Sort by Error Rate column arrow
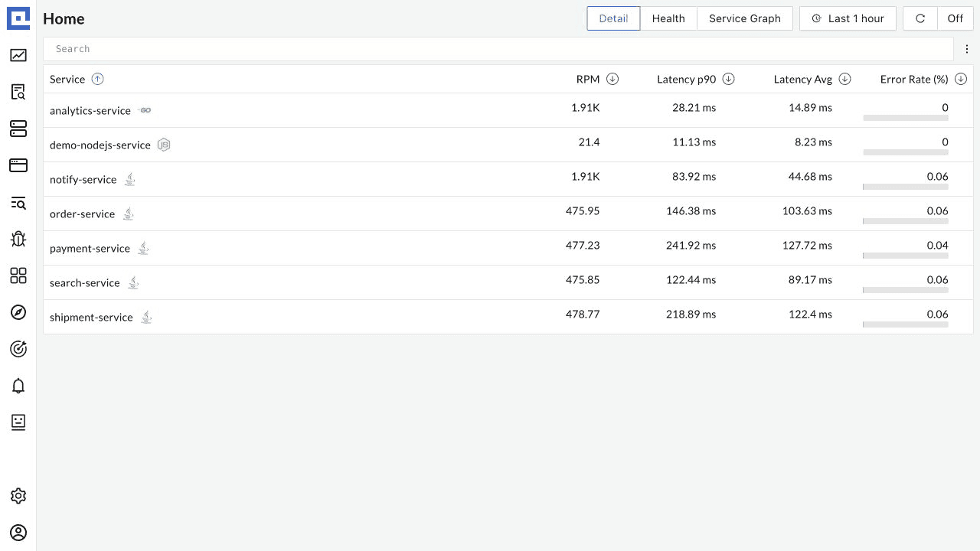Viewport: 980px width, 551px height. coord(961,79)
